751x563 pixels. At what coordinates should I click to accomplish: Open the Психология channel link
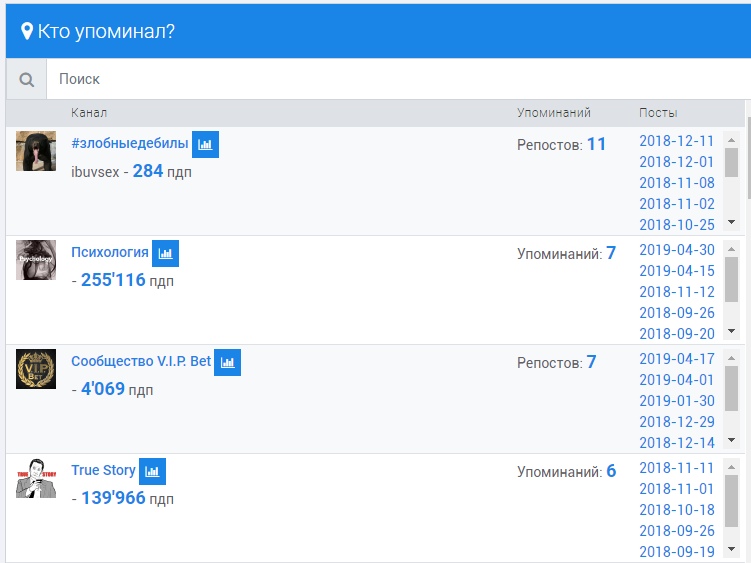tap(110, 252)
